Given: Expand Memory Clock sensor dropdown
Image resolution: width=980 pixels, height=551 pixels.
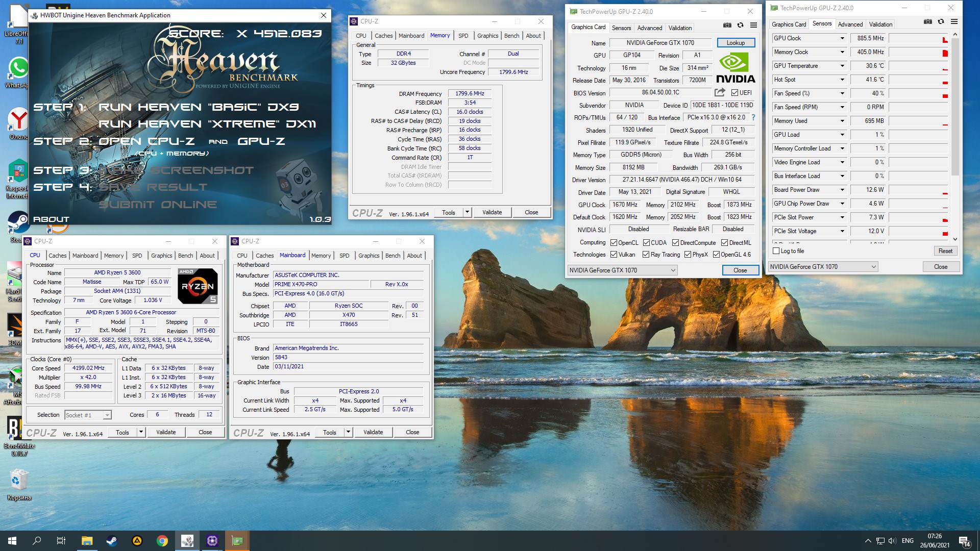Looking at the screenshot, I should click(842, 52).
